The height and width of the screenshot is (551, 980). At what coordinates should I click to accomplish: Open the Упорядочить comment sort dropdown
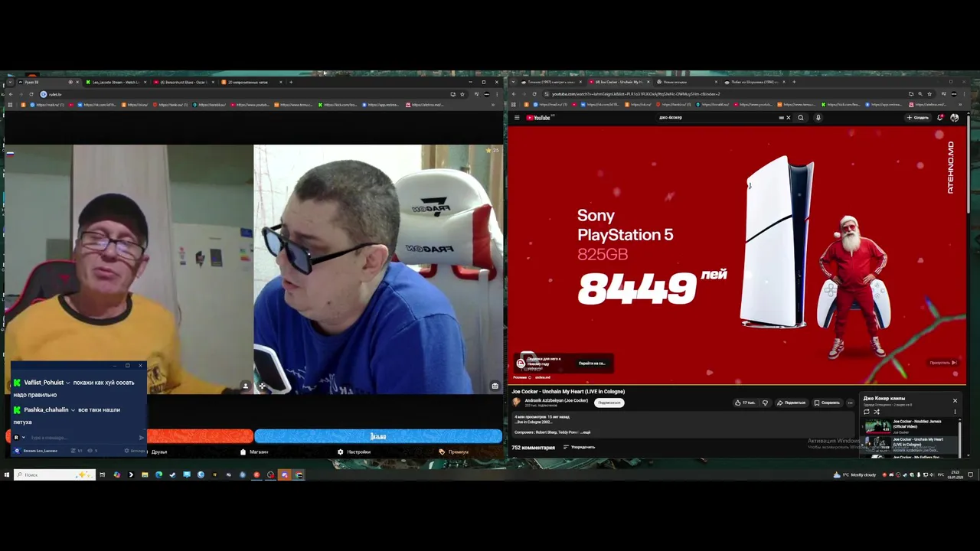[580, 447]
